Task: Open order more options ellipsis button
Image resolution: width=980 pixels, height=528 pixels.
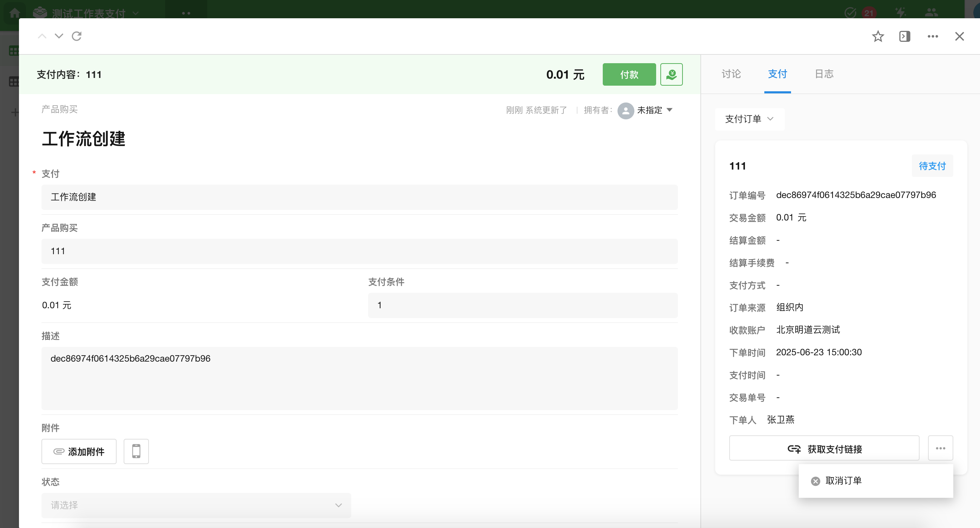Action: click(x=940, y=449)
